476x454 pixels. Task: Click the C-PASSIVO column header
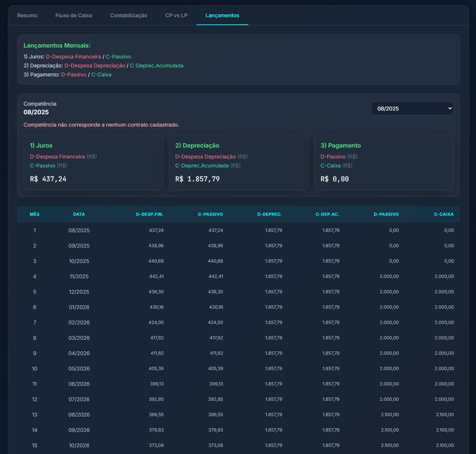[210, 214]
